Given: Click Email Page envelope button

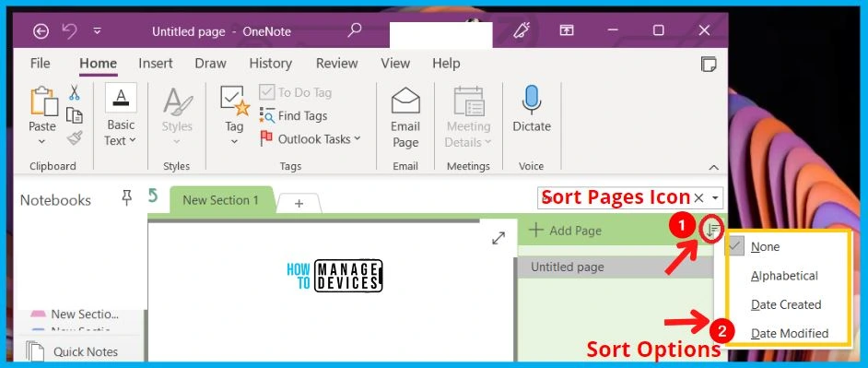Looking at the screenshot, I should (x=405, y=117).
